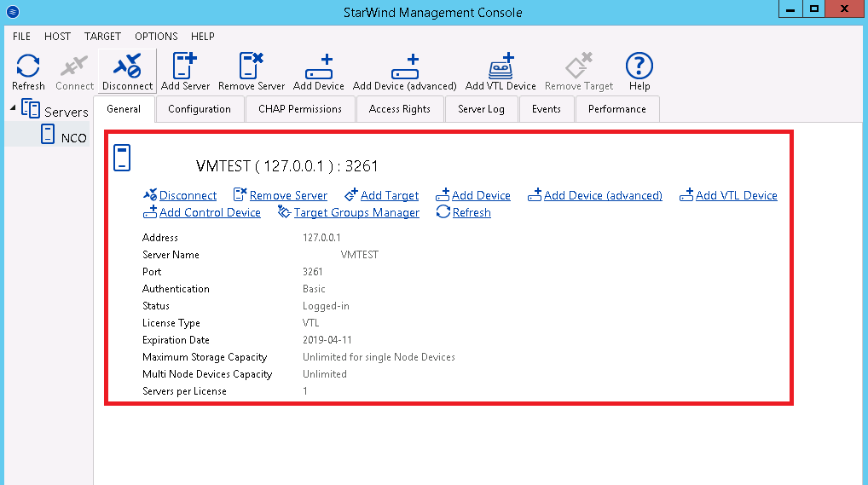Click the Refresh link in panel
This screenshot has height=485, width=868.
click(x=472, y=212)
